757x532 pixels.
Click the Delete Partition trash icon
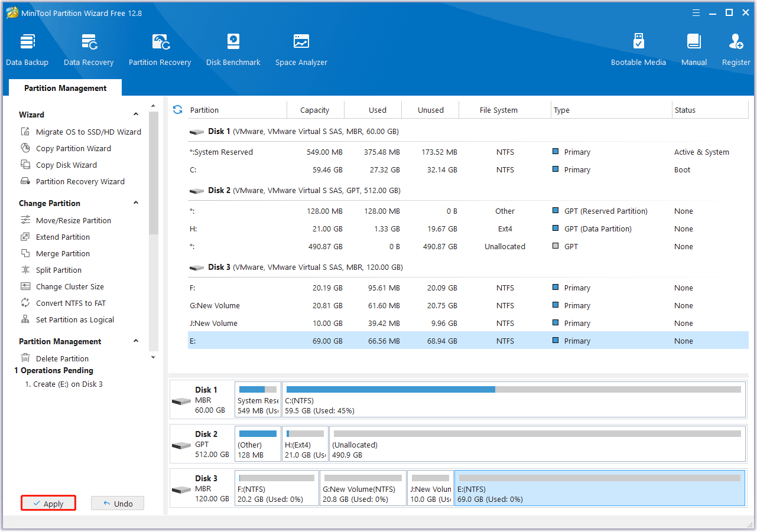[25, 358]
